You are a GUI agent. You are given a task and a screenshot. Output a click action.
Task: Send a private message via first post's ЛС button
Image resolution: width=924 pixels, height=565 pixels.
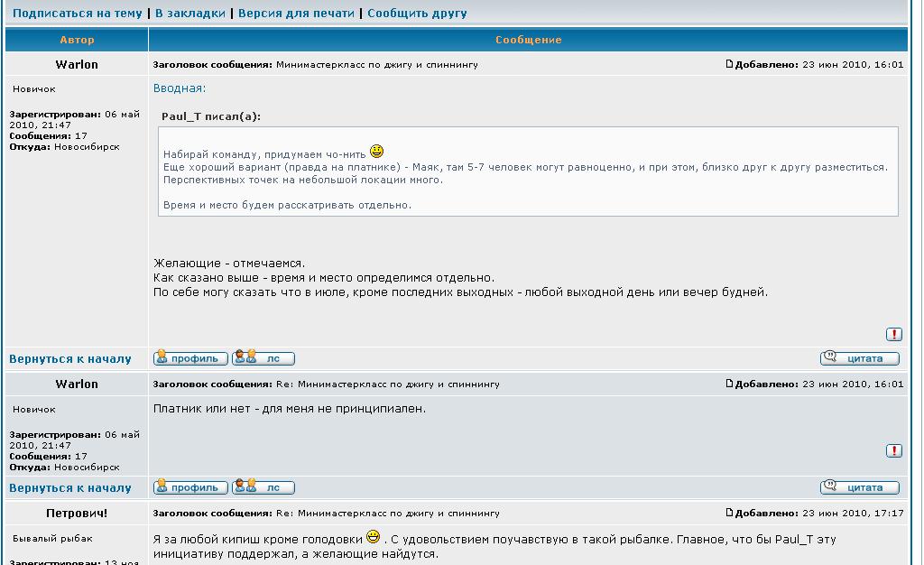[263, 358]
